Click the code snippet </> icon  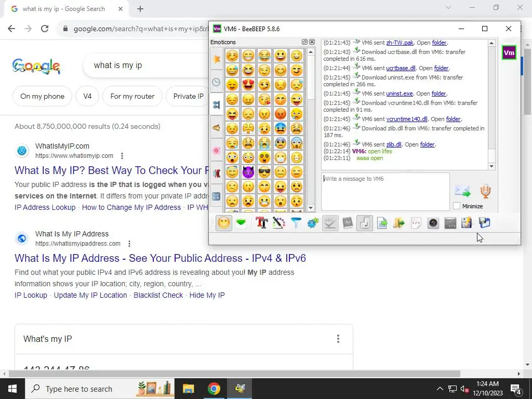(416, 223)
